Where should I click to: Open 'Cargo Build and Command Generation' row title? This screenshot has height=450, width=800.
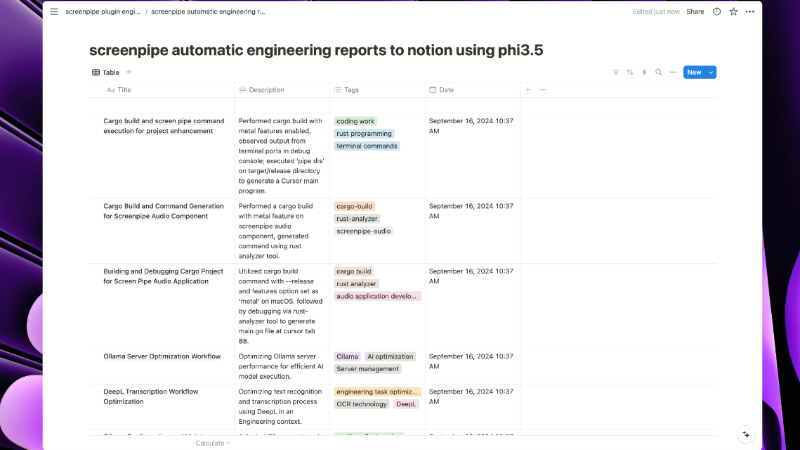(164, 211)
